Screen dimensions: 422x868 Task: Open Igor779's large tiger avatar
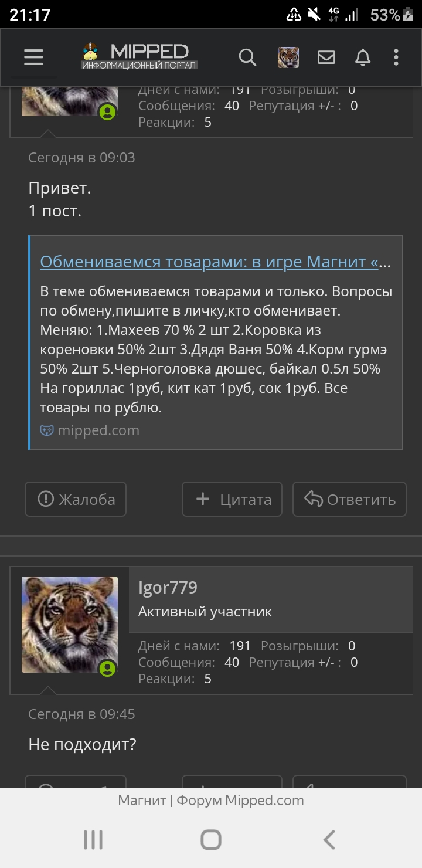(x=70, y=624)
